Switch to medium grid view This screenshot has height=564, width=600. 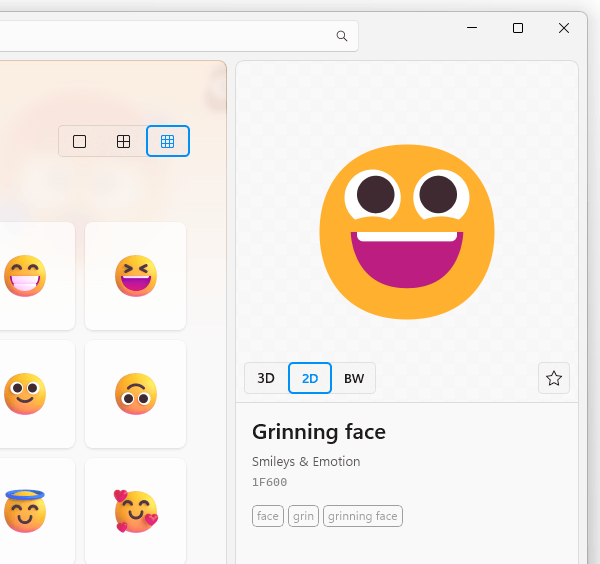123,141
